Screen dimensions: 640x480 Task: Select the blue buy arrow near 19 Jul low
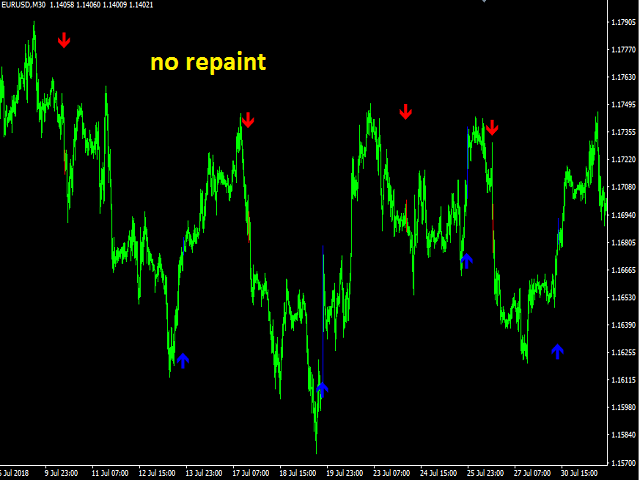point(322,390)
